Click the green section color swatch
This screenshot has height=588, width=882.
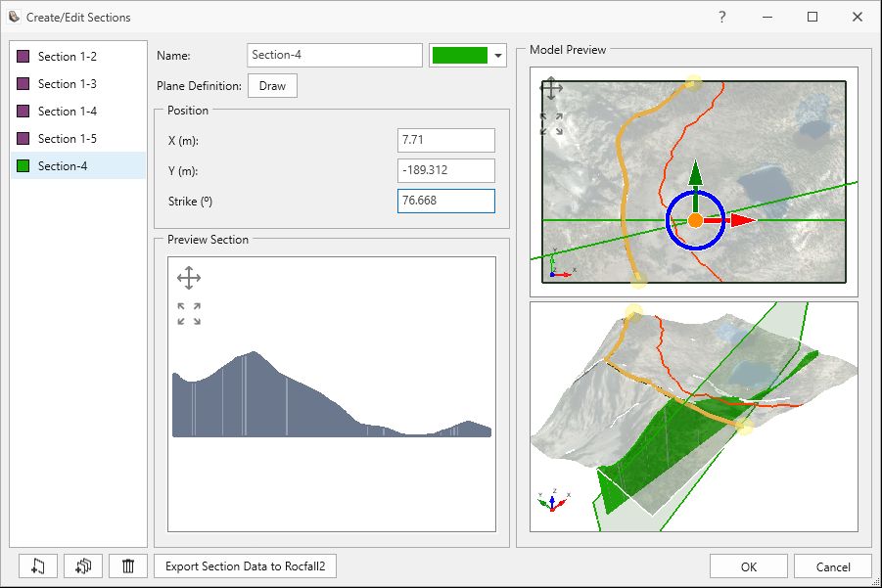(x=459, y=55)
